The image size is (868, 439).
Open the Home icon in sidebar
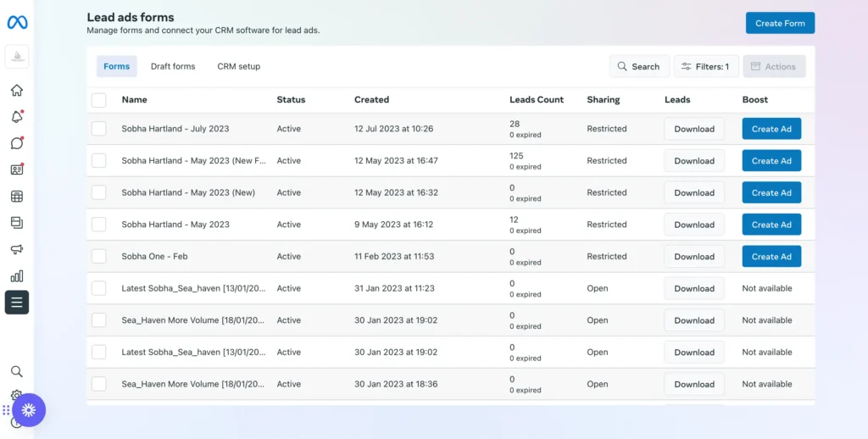pos(17,91)
